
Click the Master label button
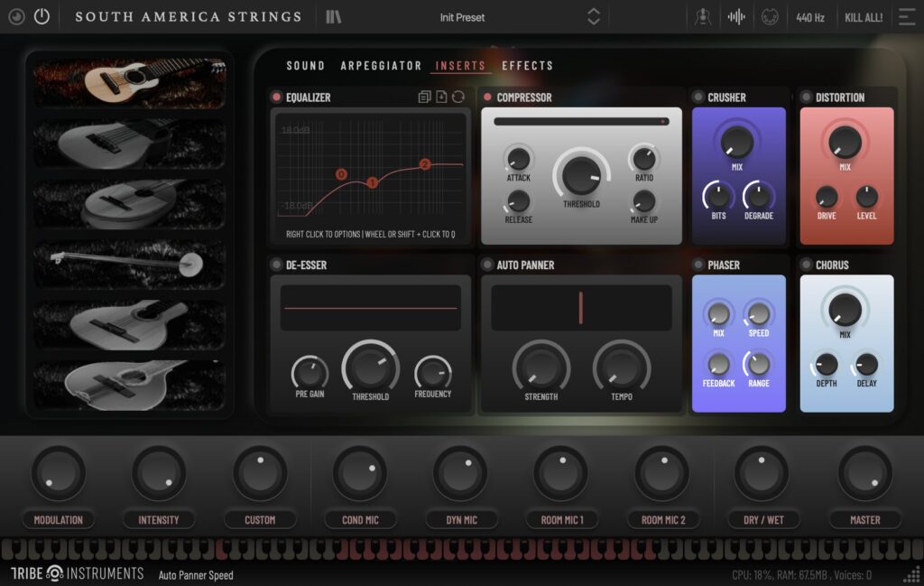[x=864, y=520]
